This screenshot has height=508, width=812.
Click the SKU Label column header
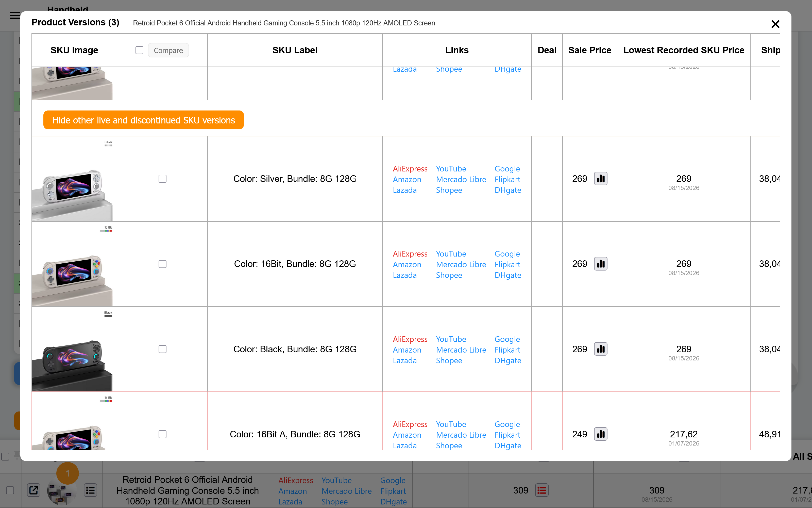pos(295,50)
